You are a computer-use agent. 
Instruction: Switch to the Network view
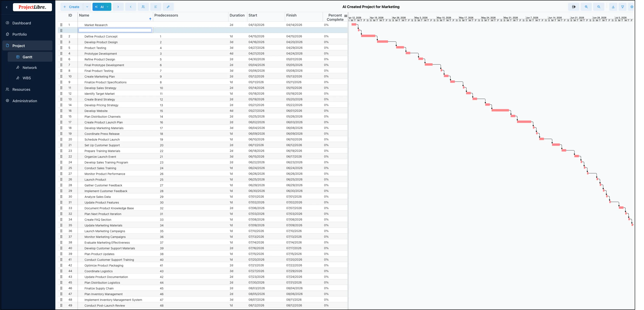29,67
